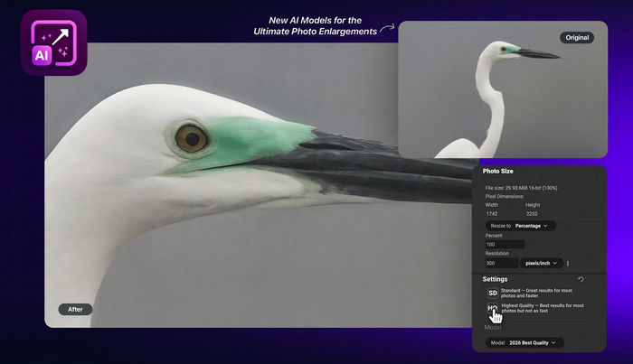The image size is (633, 364).
Task: Click the Photo Size panel heading
Action: point(497,171)
